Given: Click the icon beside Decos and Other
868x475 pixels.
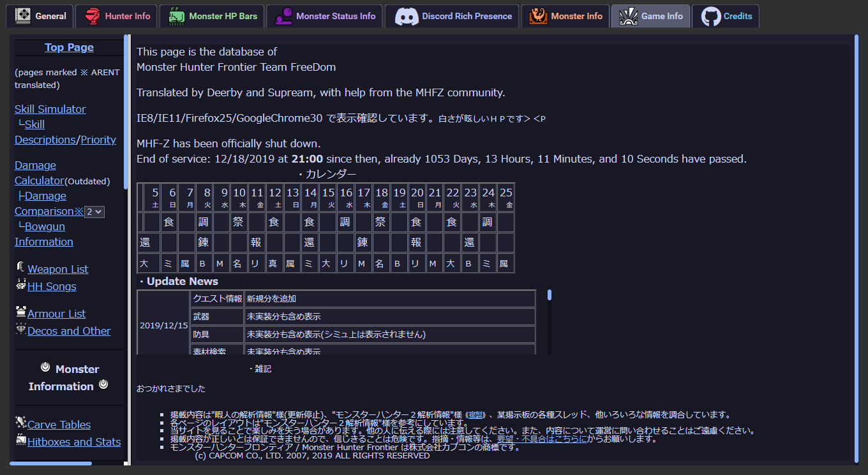Looking at the screenshot, I should 21,330.
